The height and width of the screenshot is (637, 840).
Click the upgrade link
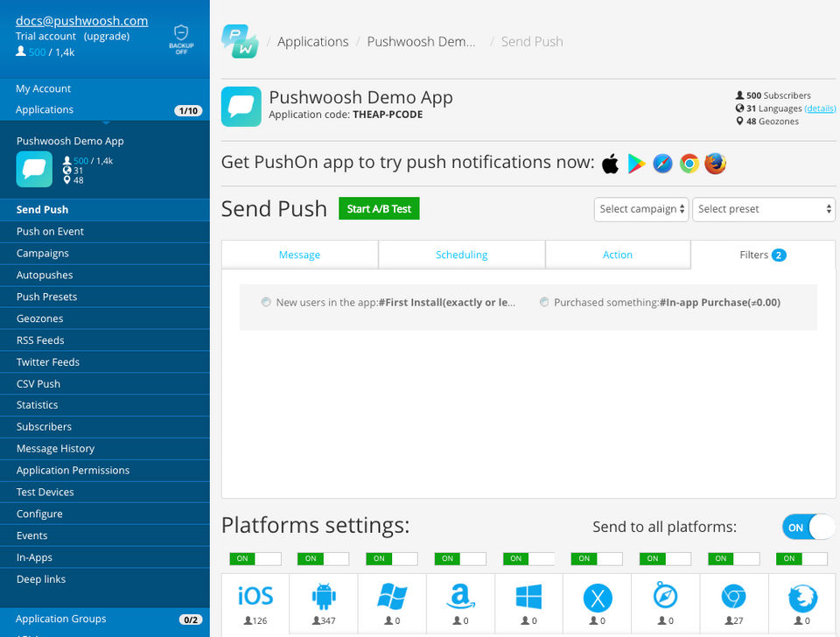click(107, 37)
